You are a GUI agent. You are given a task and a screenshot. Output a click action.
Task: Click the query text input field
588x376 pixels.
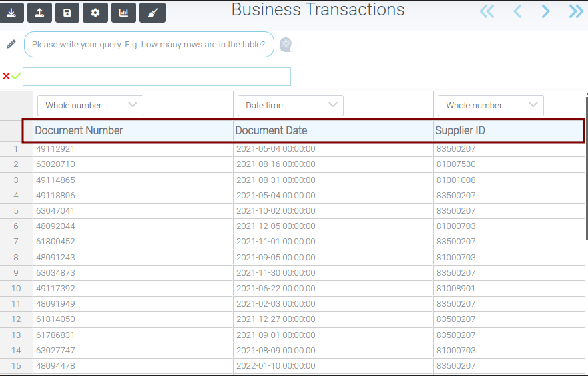pos(149,45)
